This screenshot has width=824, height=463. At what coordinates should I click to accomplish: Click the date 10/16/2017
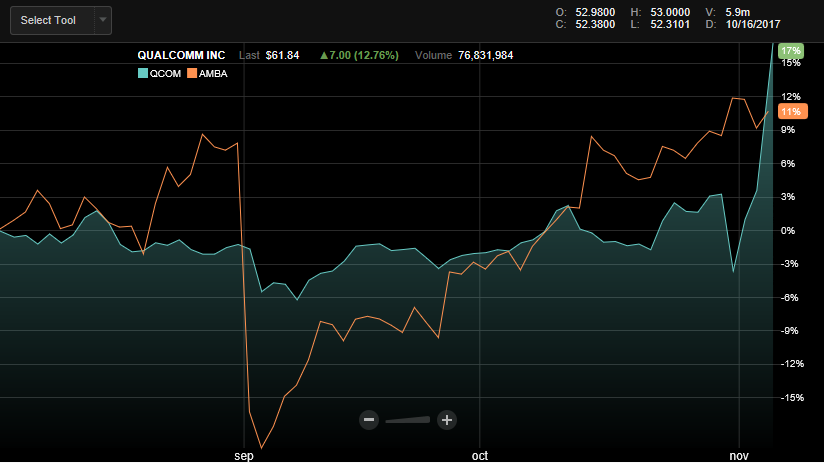click(x=753, y=24)
